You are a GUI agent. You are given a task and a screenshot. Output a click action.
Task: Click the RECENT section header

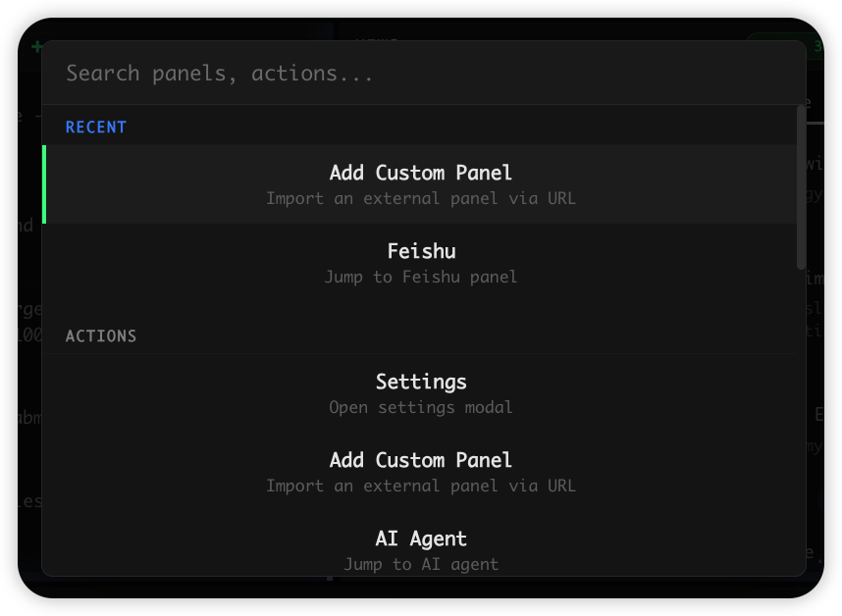coord(95,127)
